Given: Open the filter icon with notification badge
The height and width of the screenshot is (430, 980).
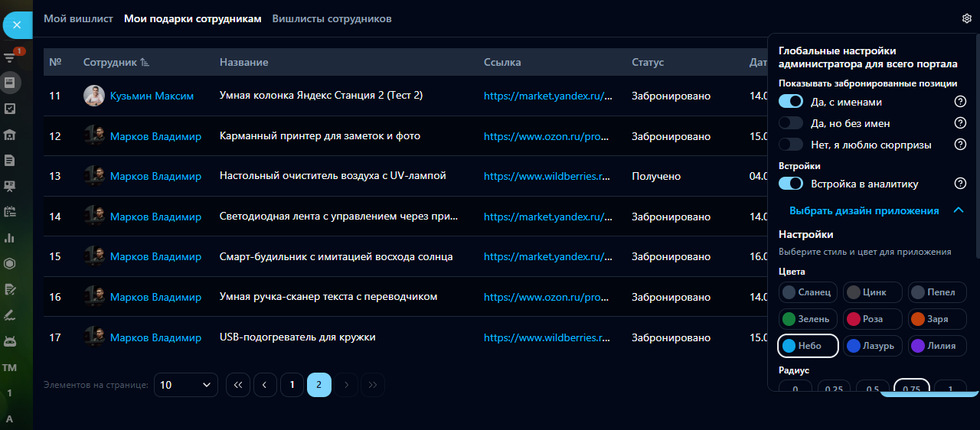Looking at the screenshot, I should [x=10, y=57].
